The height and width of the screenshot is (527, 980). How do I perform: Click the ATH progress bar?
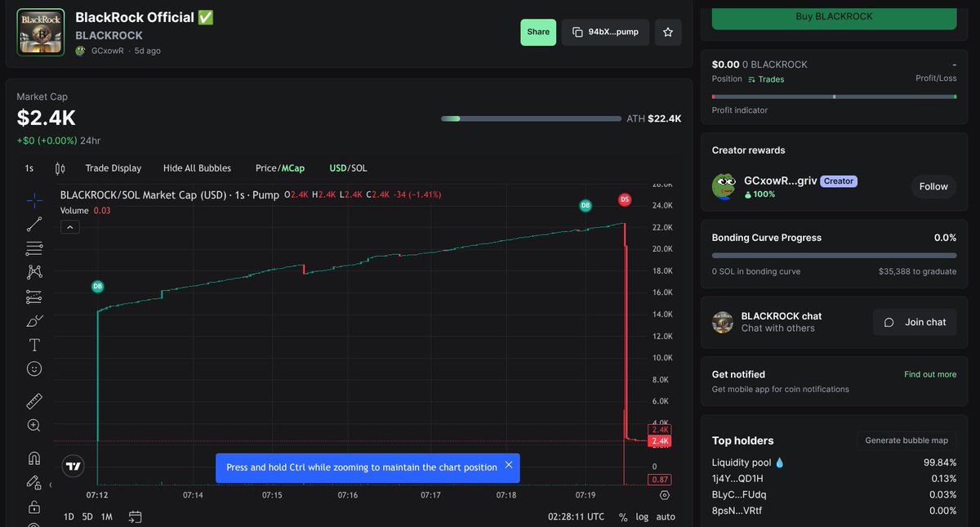pos(531,118)
